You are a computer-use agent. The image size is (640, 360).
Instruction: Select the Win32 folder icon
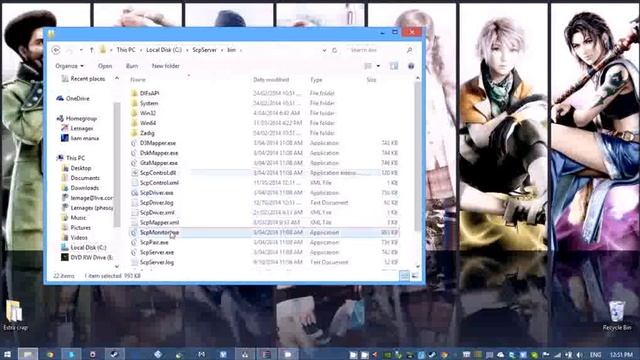[x=134, y=113]
